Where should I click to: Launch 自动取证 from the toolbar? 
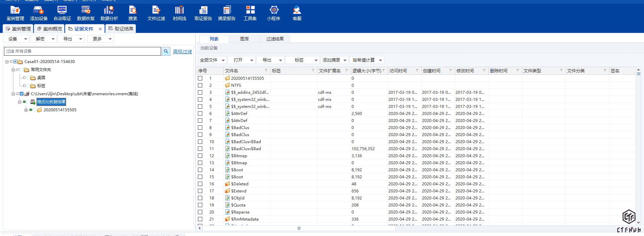coord(62,13)
